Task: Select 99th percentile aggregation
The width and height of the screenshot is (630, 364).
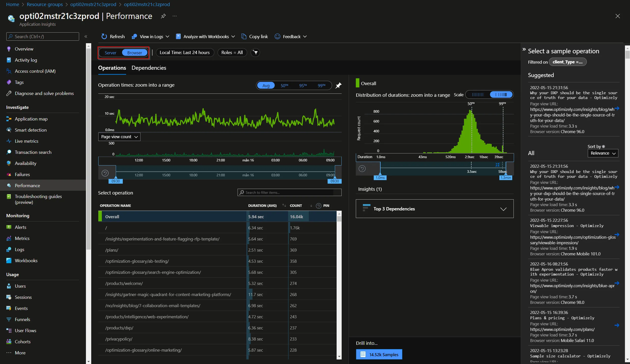Action: [x=321, y=85]
